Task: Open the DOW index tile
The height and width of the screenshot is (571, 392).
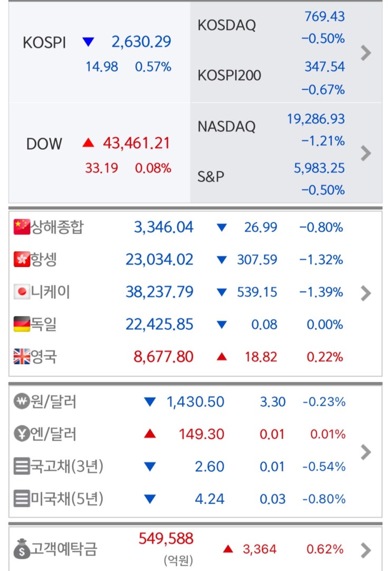Action: 99,153
